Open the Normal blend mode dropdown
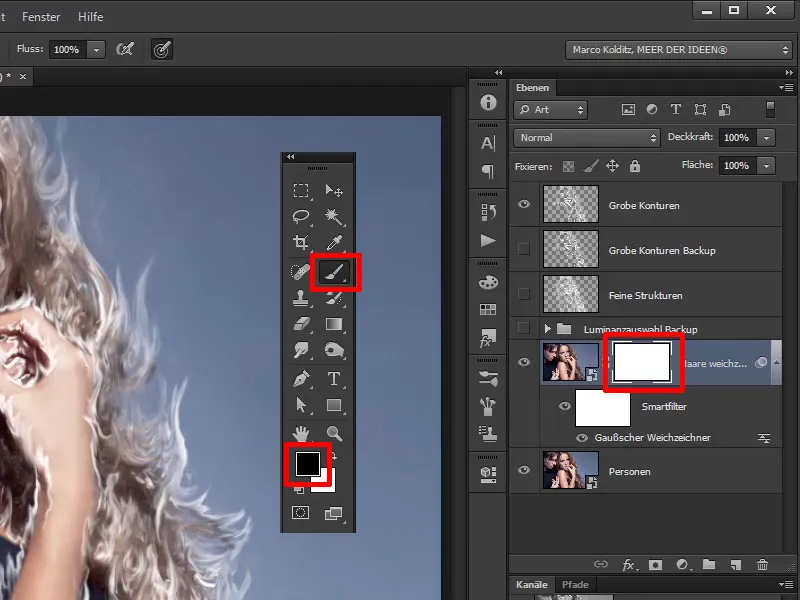This screenshot has height=600, width=800. coord(586,138)
